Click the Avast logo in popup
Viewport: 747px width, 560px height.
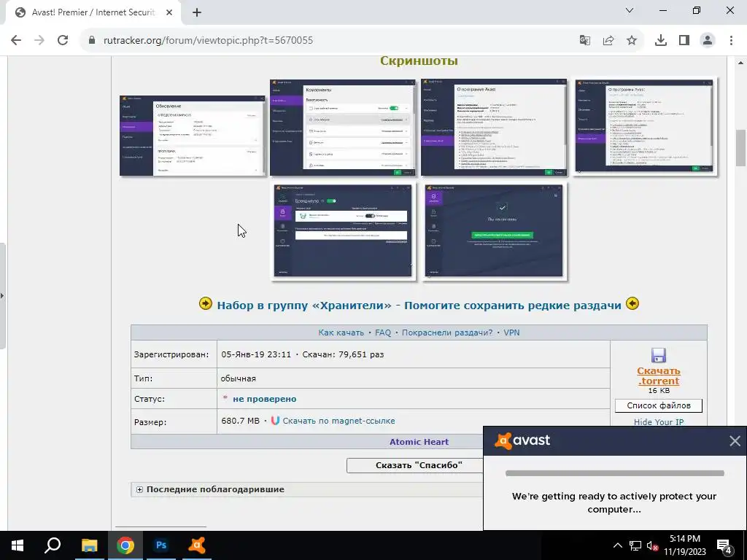(522, 440)
